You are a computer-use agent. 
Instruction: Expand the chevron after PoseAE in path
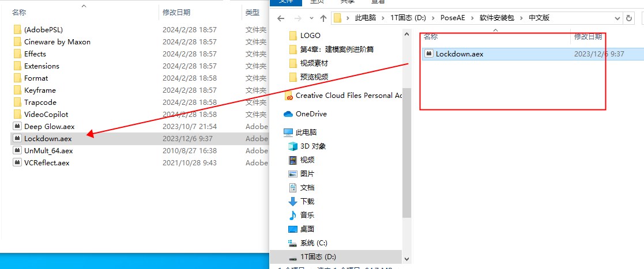tap(473, 18)
